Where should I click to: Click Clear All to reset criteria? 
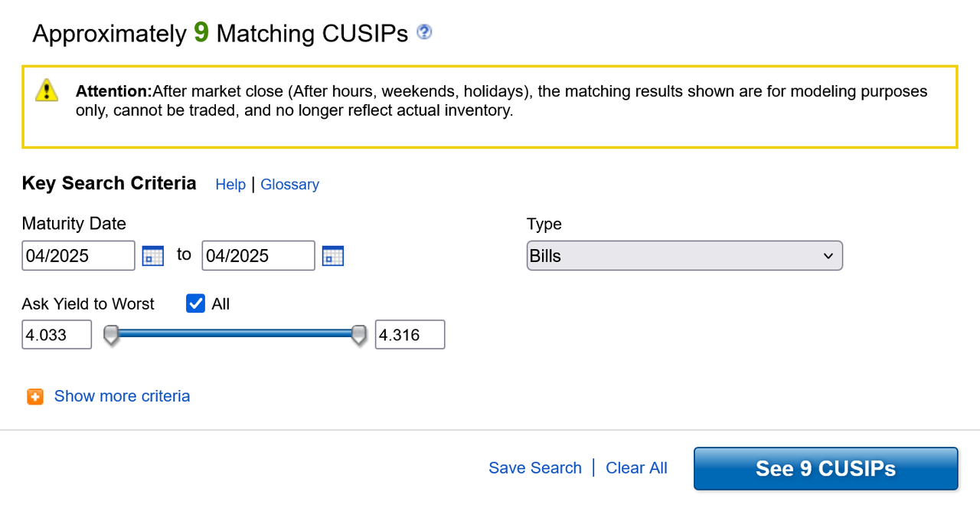click(x=636, y=468)
